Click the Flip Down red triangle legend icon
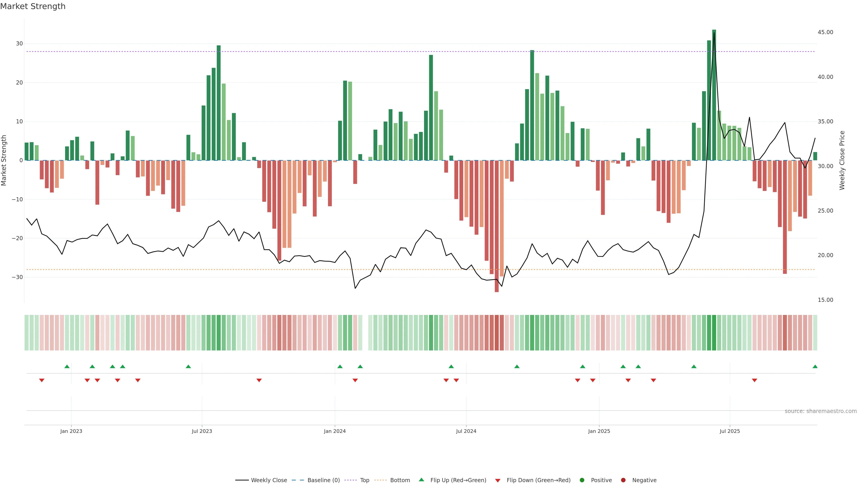This screenshot has height=488, width=868. (x=498, y=480)
